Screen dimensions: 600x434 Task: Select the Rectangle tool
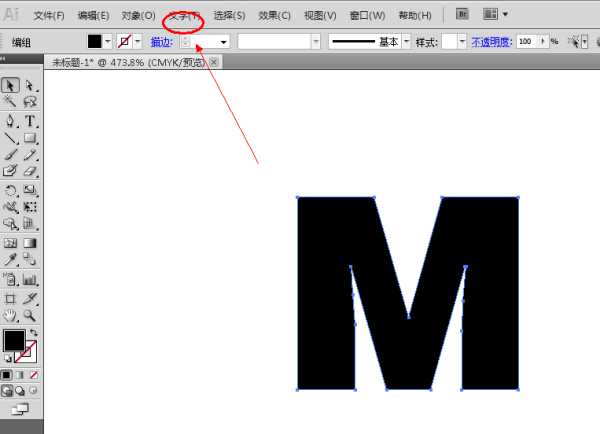[30, 138]
